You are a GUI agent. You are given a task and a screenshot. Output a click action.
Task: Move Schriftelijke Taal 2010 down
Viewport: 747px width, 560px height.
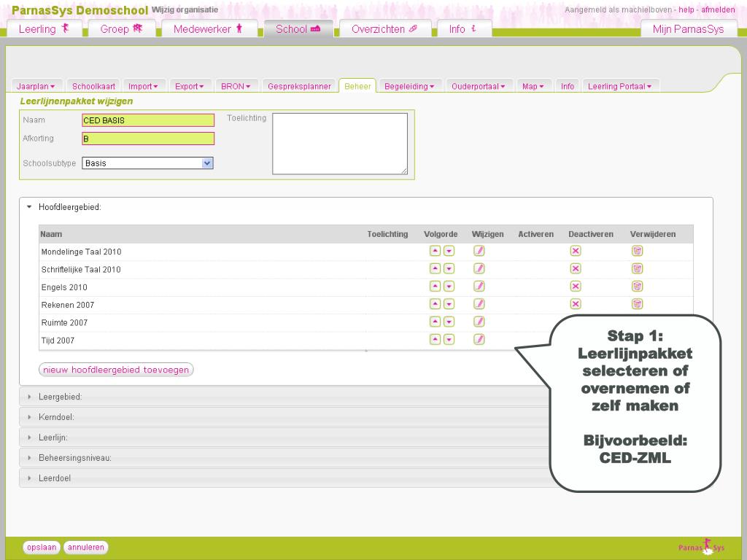click(449, 268)
